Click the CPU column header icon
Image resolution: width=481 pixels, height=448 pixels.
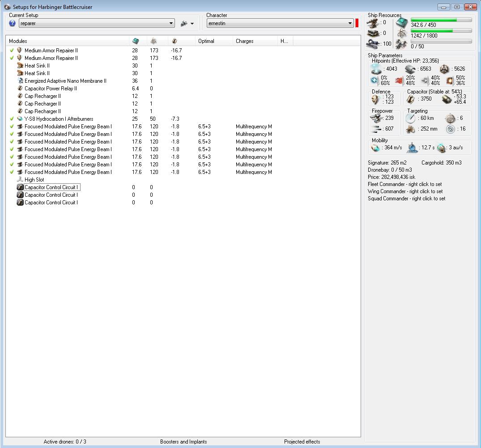pos(135,41)
